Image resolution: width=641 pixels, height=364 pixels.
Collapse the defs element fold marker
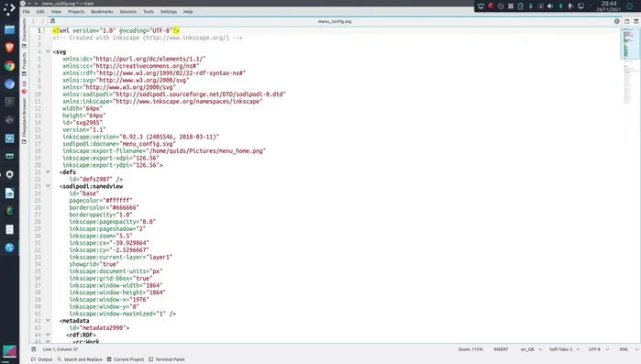pyautogui.click(x=48, y=172)
